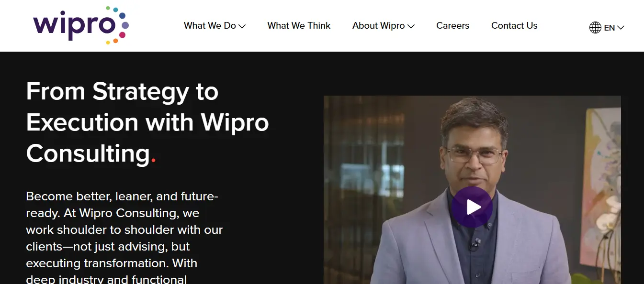The image size is (644, 284).
Task: Open the Contact Us link
Action: 514,26
